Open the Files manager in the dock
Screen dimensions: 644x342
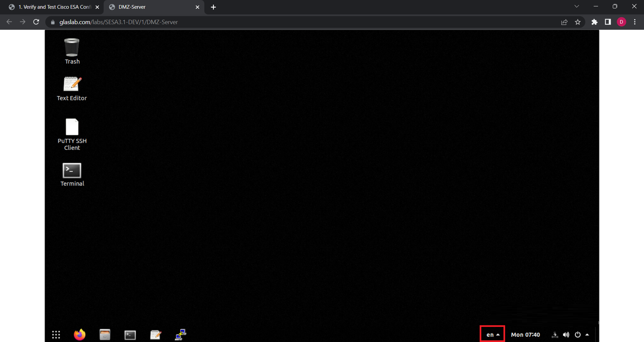coord(105,334)
